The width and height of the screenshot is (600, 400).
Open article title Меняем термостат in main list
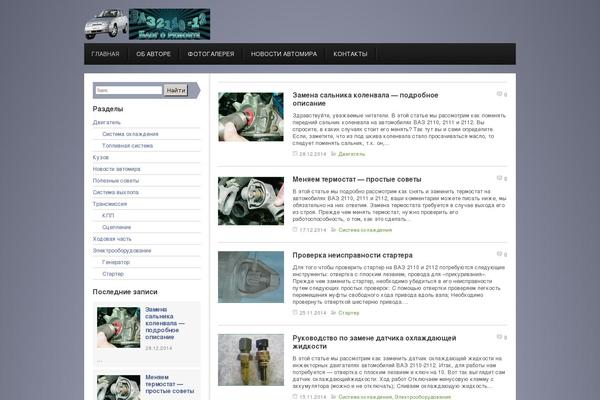[x=357, y=179]
